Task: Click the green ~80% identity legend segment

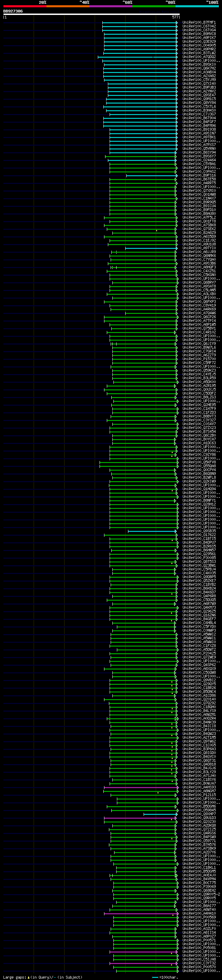Action: (154, 6)
